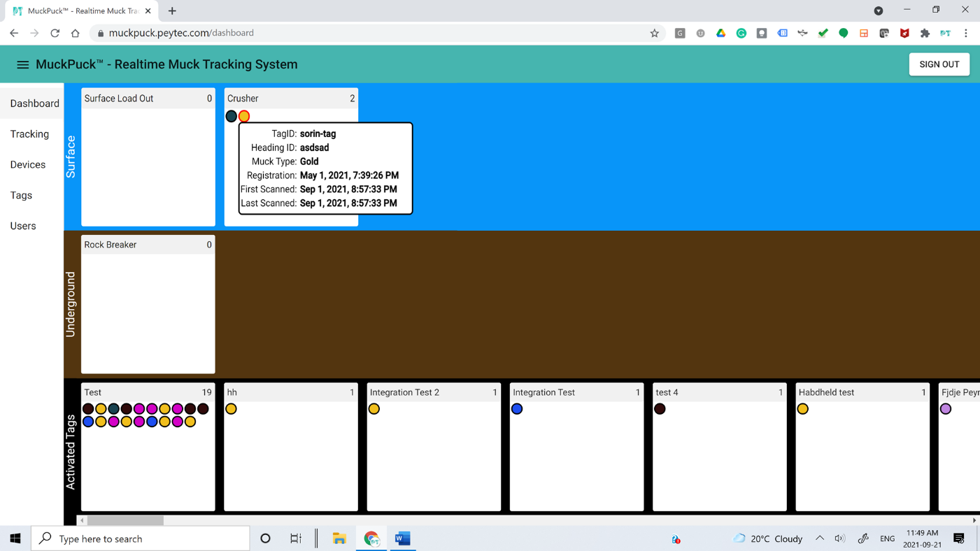Click the Surface section label
The height and width of the screenshot is (551, 980).
71,157
